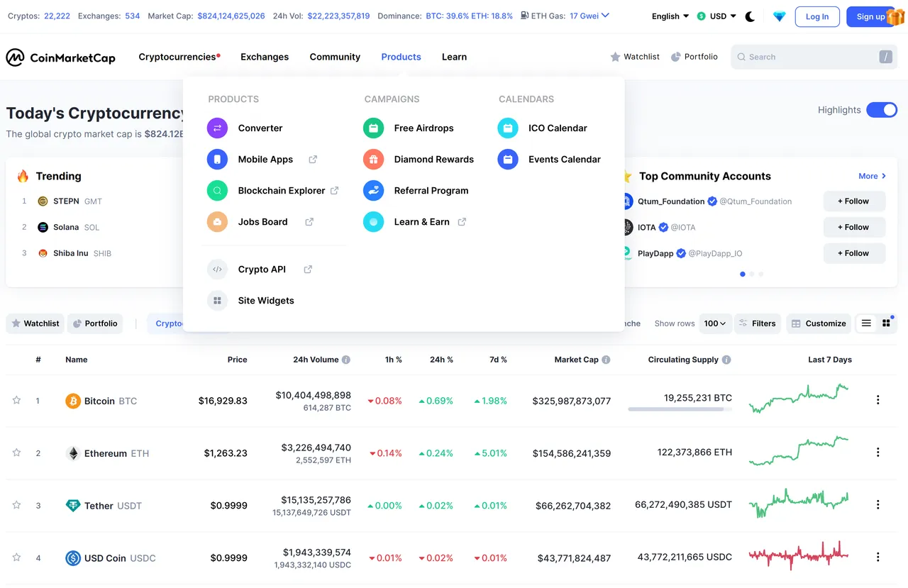The image size is (908, 588).
Task: Open Ethereum row three-dot menu
Action: click(877, 453)
